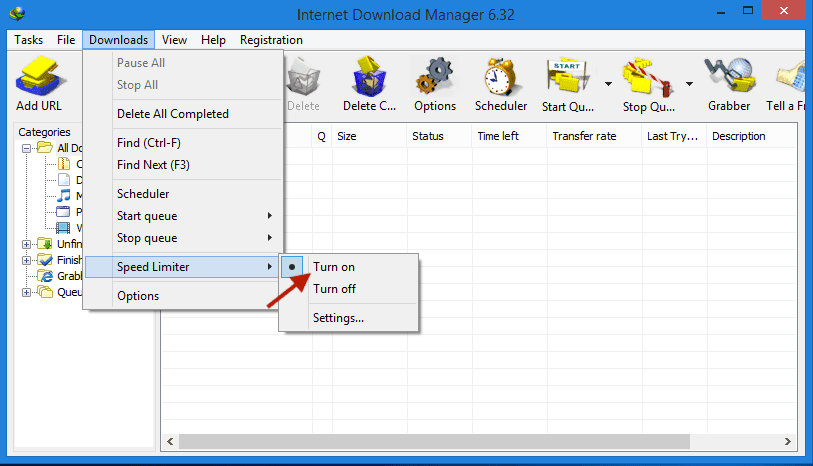The height and width of the screenshot is (466, 813).
Task: Choose Options in Downloads menu
Action: coord(183,296)
